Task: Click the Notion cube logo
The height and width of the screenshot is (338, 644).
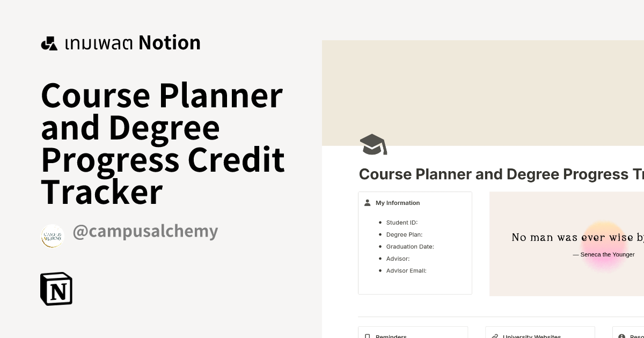Action: click(56, 289)
